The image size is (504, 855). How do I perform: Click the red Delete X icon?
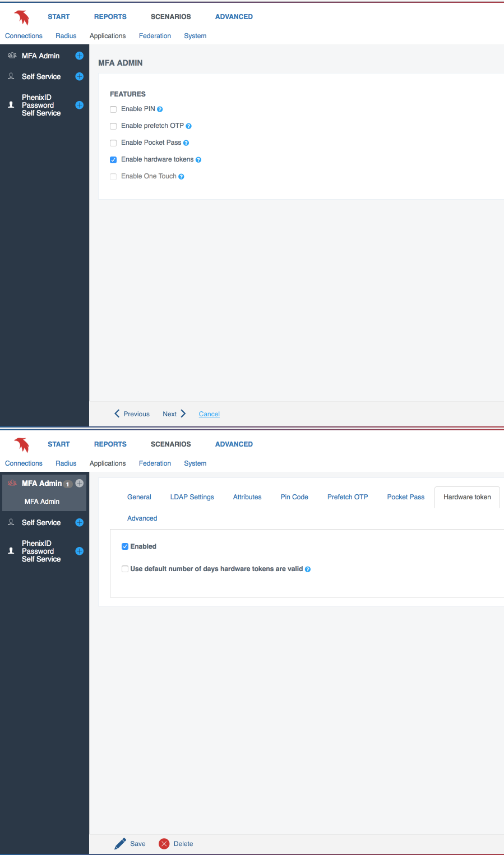(x=164, y=844)
